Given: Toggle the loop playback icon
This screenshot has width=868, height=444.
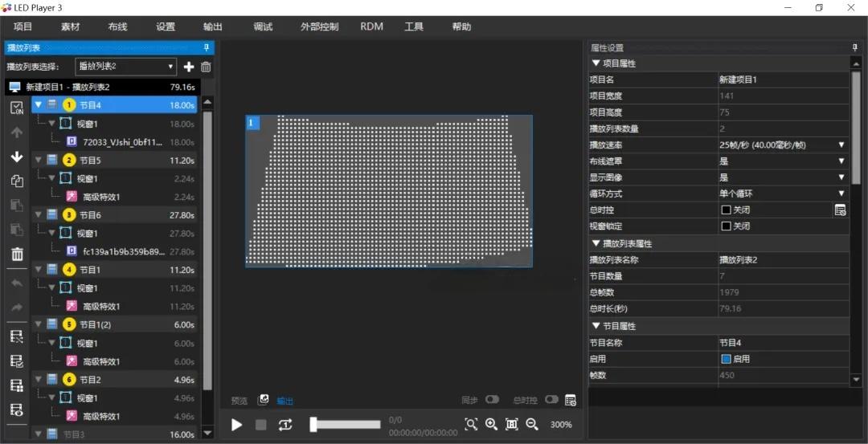Looking at the screenshot, I should pos(285,425).
